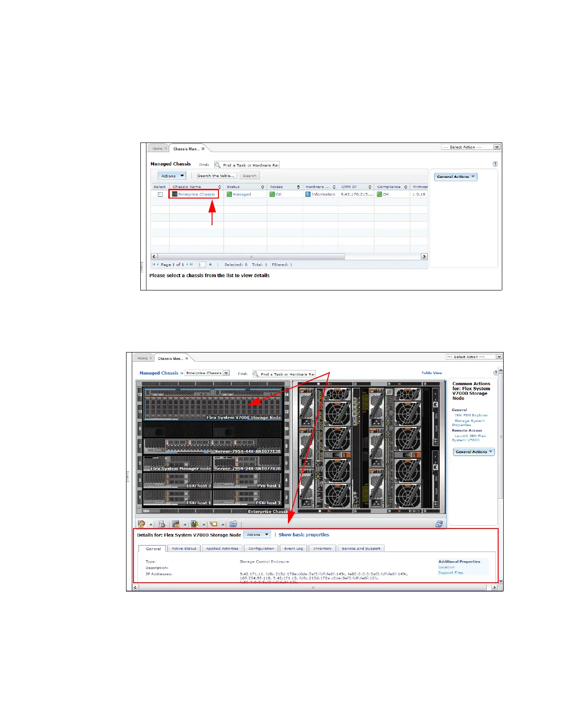Open the Applied Activities tab
The width and height of the screenshot is (563, 728).
pyautogui.click(x=222, y=548)
